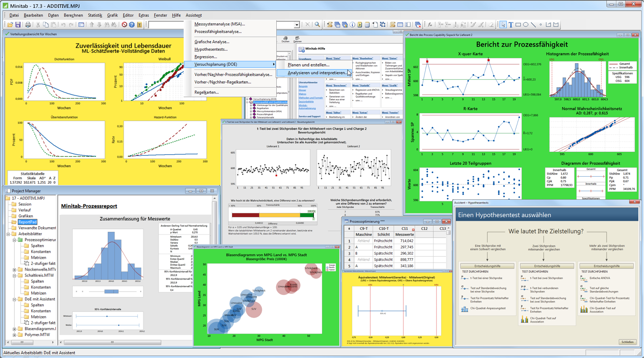Click the Save Project floppy disk icon
Viewport: 644px width, 358px height.
(18, 25)
